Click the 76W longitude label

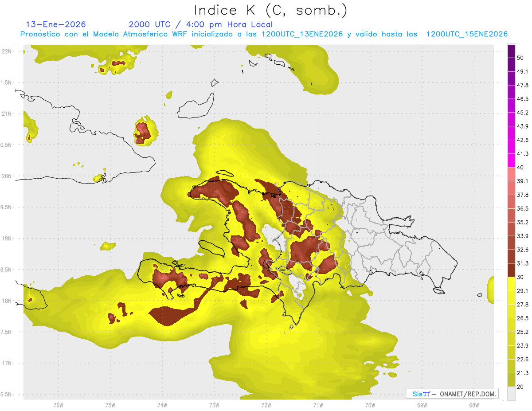coord(58,405)
